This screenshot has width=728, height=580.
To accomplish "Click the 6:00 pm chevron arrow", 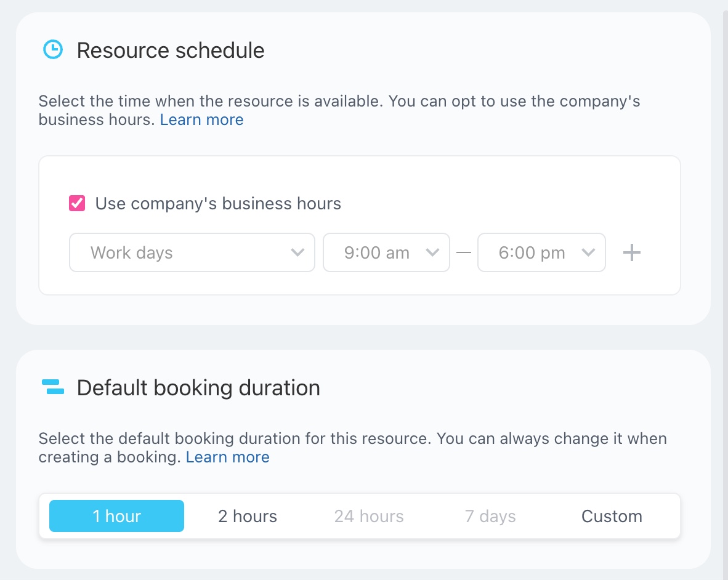I will 588,252.
